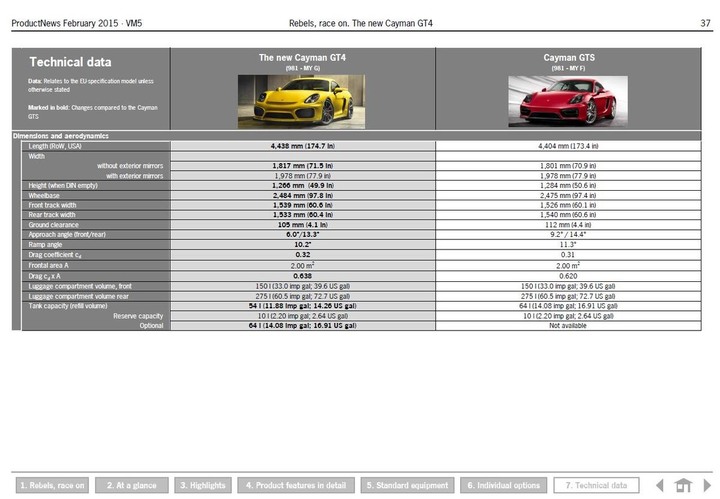The width and height of the screenshot is (720, 499).
Task: Click the GT4 drag coefficient '0.32'
Action: point(303,255)
